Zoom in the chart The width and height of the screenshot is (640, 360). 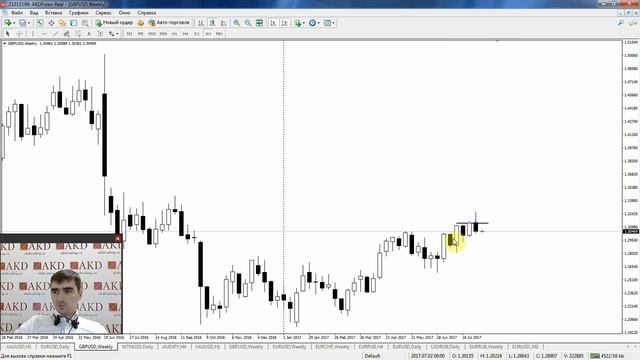(236, 23)
